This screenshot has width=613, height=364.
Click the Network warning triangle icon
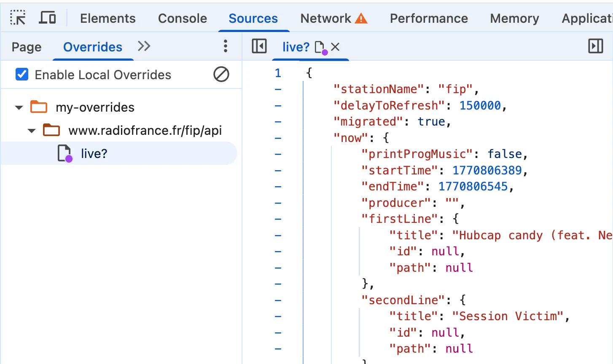(361, 18)
